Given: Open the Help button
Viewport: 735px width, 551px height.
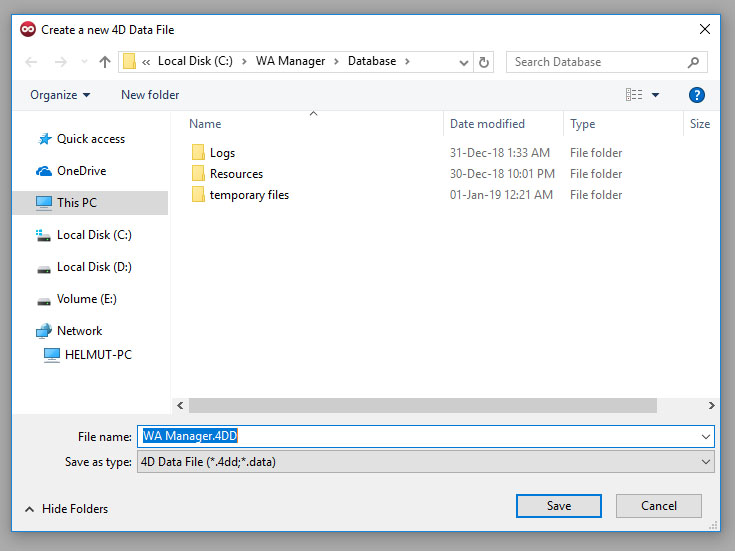Looking at the screenshot, I should click(697, 95).
